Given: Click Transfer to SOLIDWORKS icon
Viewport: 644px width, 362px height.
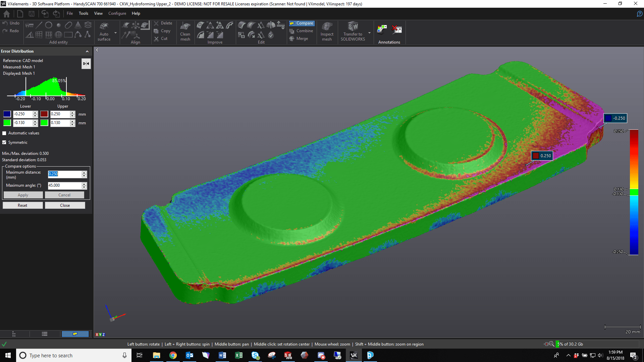Looking at the screenshot, I should click(353, 26).
